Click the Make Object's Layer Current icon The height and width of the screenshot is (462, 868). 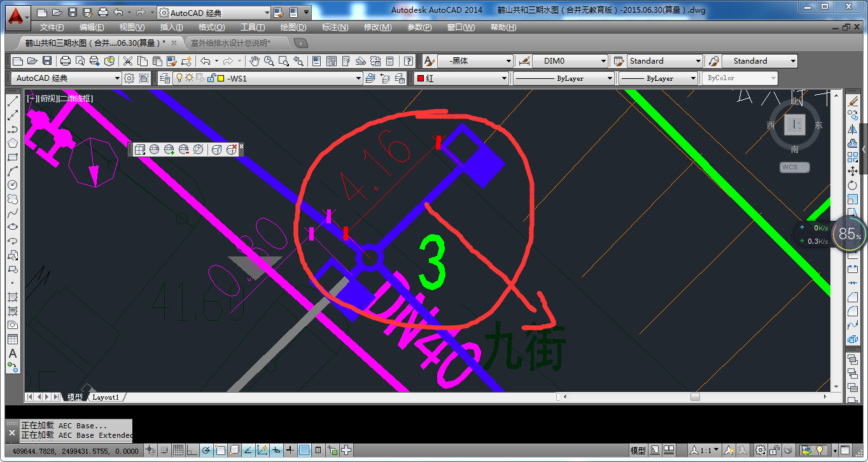(370, 78)
